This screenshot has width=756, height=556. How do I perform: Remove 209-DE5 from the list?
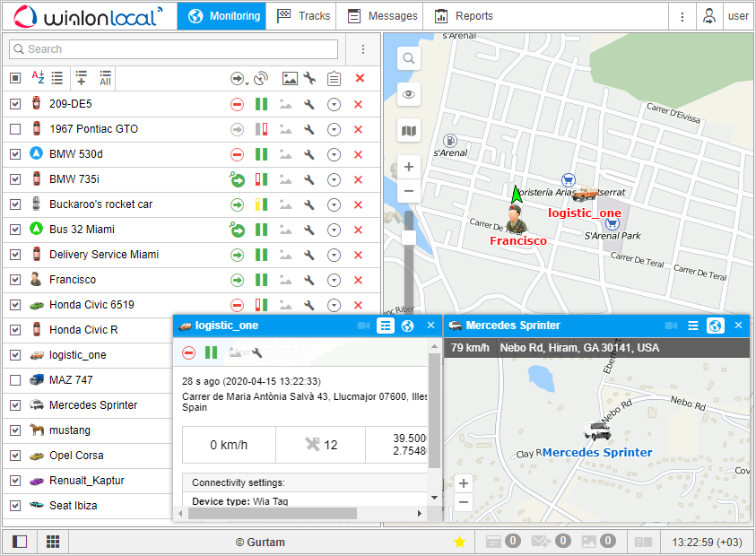pos(358,104)
